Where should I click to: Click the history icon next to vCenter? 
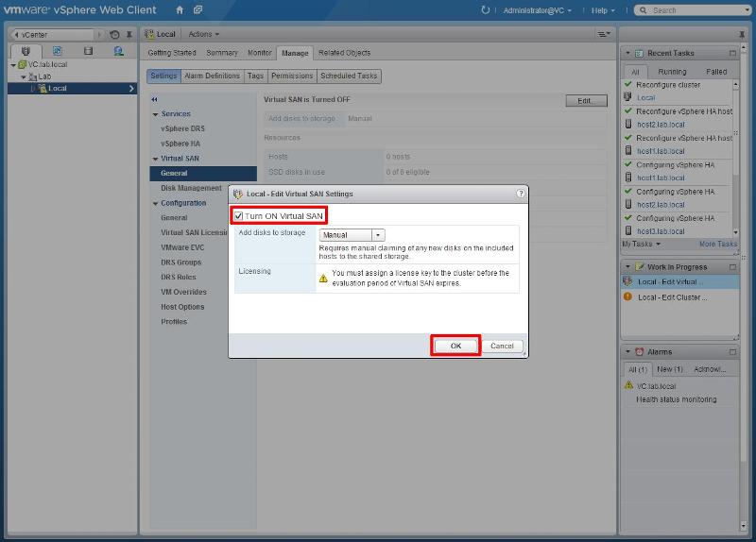(114, 35)
